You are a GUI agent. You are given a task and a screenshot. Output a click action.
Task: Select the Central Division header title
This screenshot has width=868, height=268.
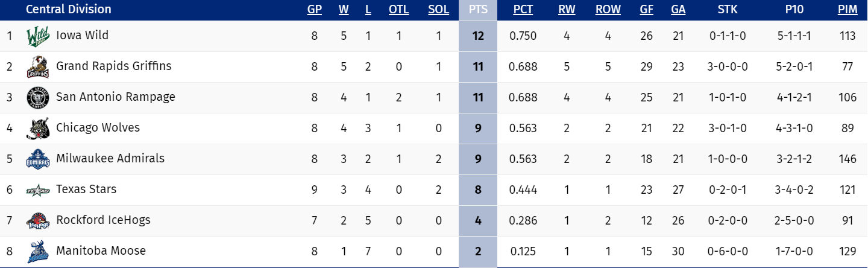[x=69, y=10]
